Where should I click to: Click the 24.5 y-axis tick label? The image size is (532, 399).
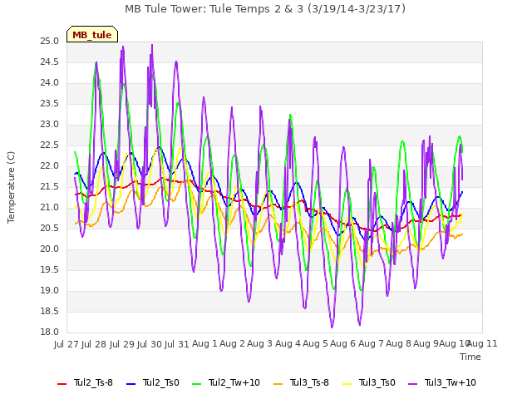[50, 62]
